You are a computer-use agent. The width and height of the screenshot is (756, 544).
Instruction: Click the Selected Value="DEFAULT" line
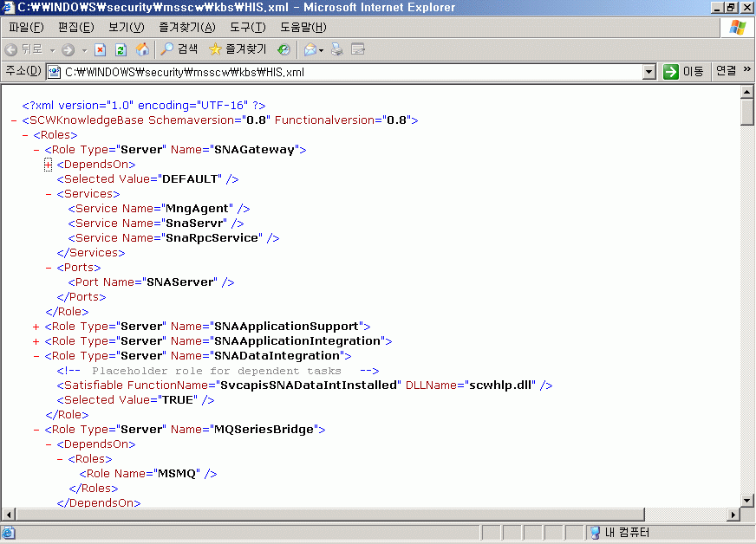(x=147, y=179)
